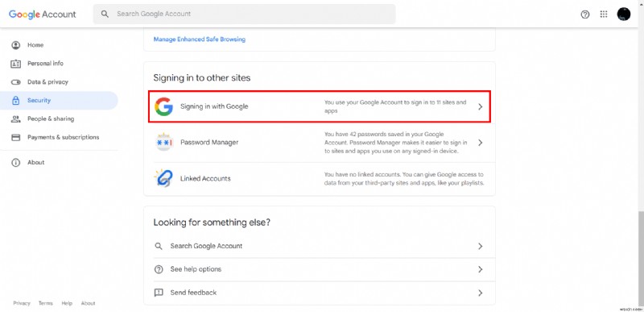
Task: Open the About footer link
Action: (x=88, y=303)
